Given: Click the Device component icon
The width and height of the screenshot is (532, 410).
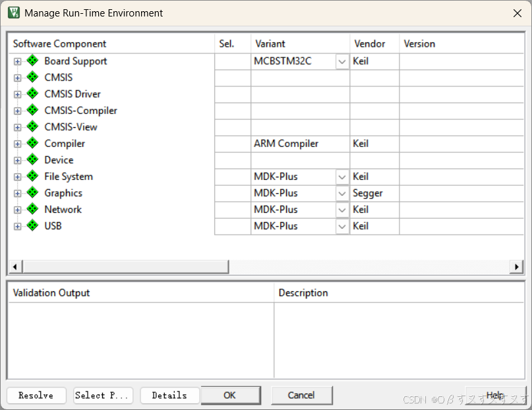Looking at the screenshot, I should point(32,160).
